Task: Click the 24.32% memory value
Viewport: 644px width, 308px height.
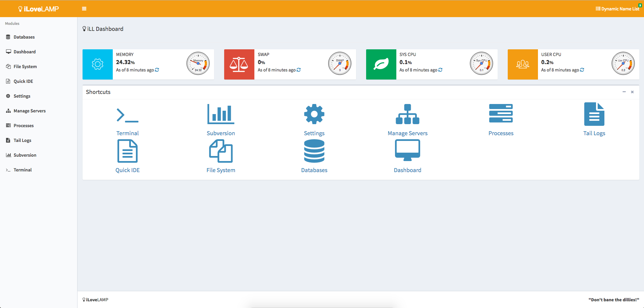Action: coord(126,62)
